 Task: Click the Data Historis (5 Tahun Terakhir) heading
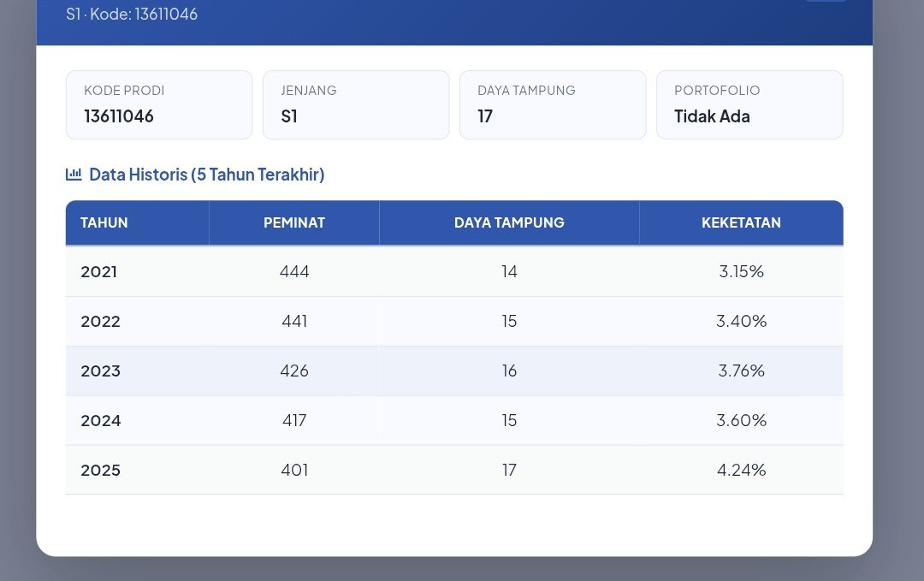point(207,175)
